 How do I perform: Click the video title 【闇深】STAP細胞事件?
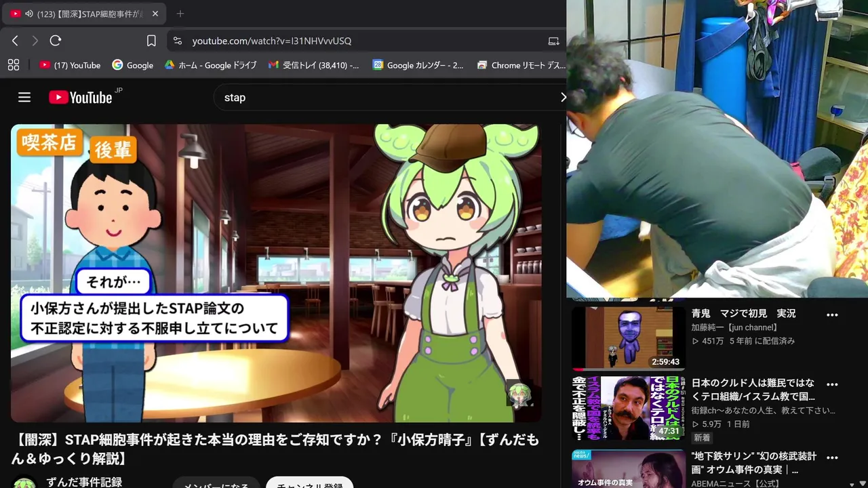[275, 449]
